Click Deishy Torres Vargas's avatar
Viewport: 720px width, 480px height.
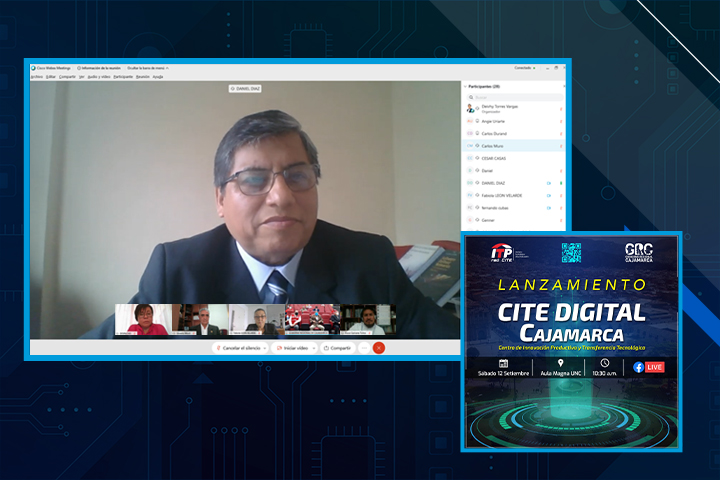(471, 107)
